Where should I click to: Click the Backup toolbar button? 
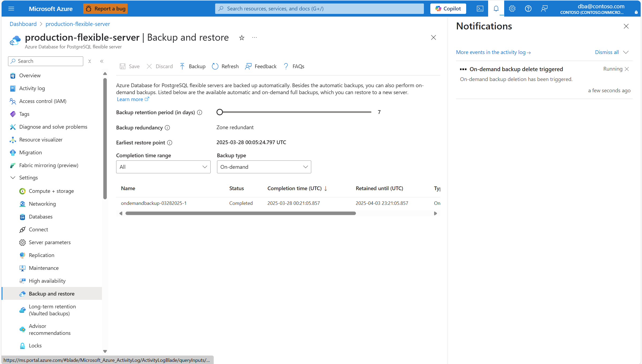[x=193, y=66]
